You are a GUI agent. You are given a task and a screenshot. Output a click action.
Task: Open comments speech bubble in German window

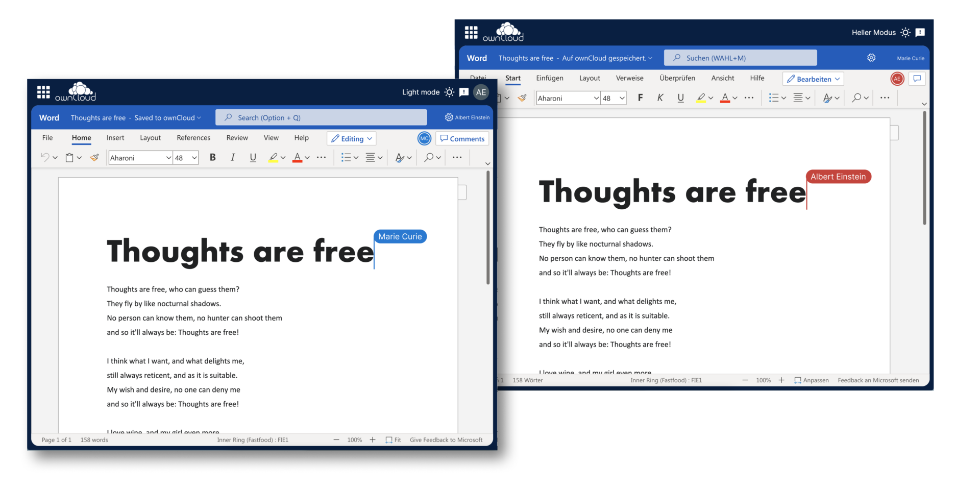tap(917, 79)
